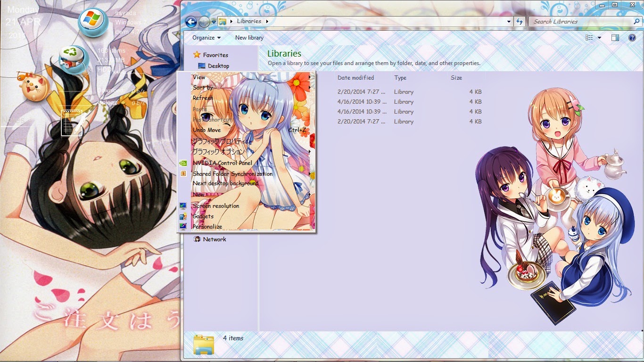Click the Windows orb desktop icon
The height and width of the screenshot is (362, 644).
click(93, 22)
